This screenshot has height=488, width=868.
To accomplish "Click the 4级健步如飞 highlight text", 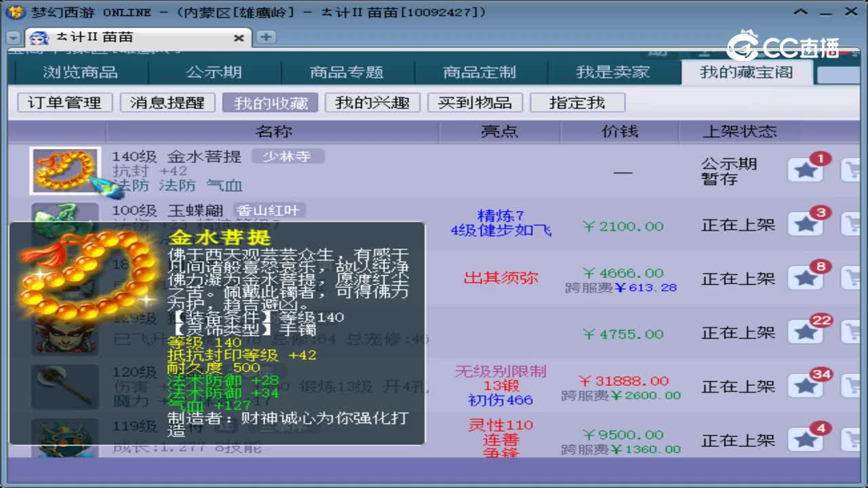I will (500, 230).
